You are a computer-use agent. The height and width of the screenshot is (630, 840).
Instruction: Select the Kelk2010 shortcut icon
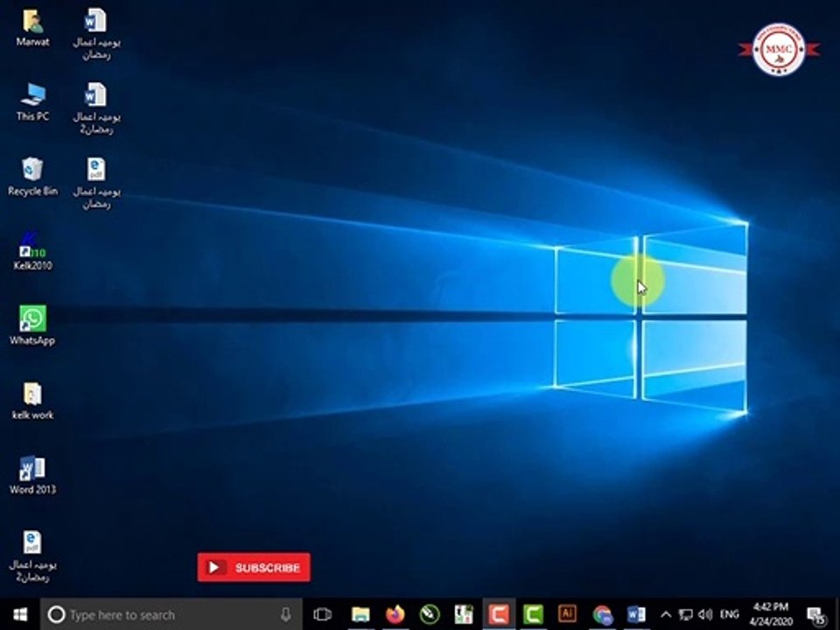[32, 251]
